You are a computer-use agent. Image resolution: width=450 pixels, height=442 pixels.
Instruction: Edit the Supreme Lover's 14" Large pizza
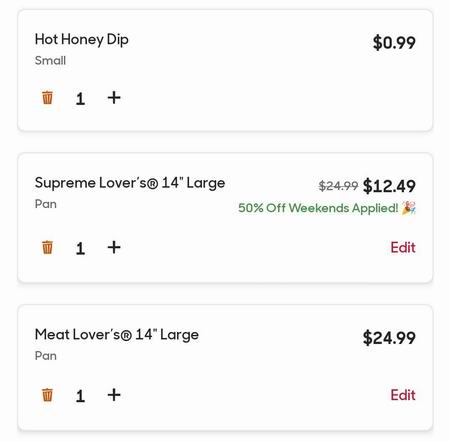click(403, 247)
